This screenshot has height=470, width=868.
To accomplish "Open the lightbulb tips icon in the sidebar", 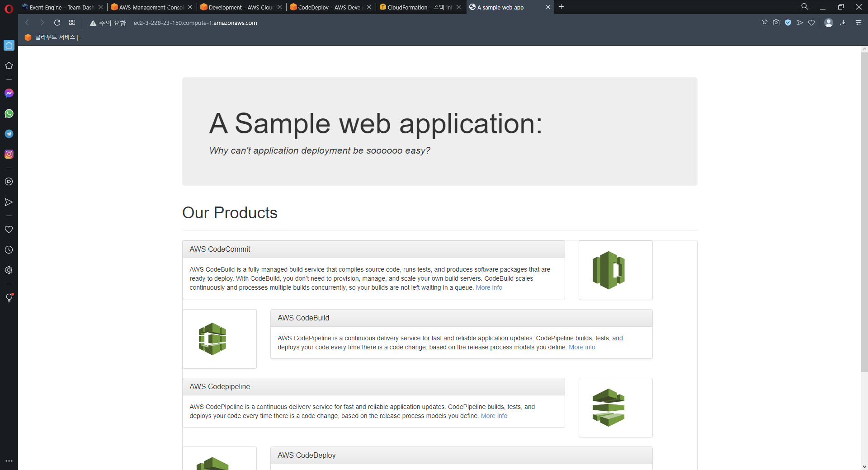I will 9,297.
